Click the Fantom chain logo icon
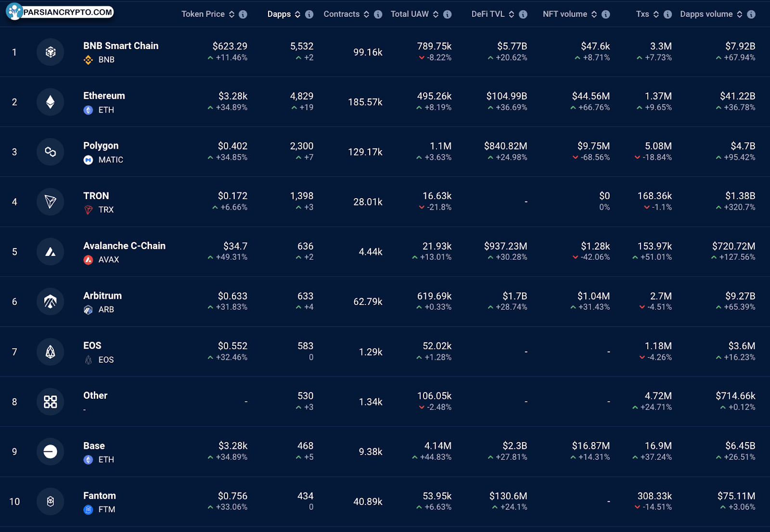The height and width of the screenshot is (532, 770). 51,501
